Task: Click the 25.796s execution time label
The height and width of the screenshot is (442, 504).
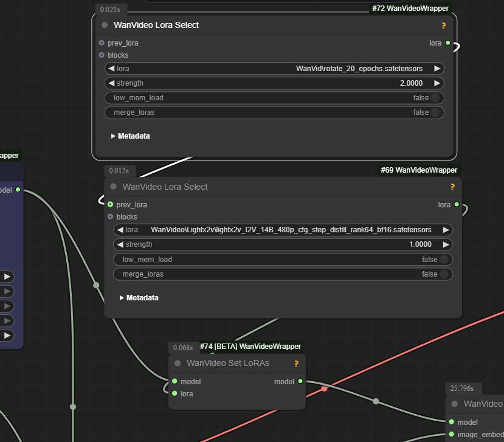Action: click(462, 388)
